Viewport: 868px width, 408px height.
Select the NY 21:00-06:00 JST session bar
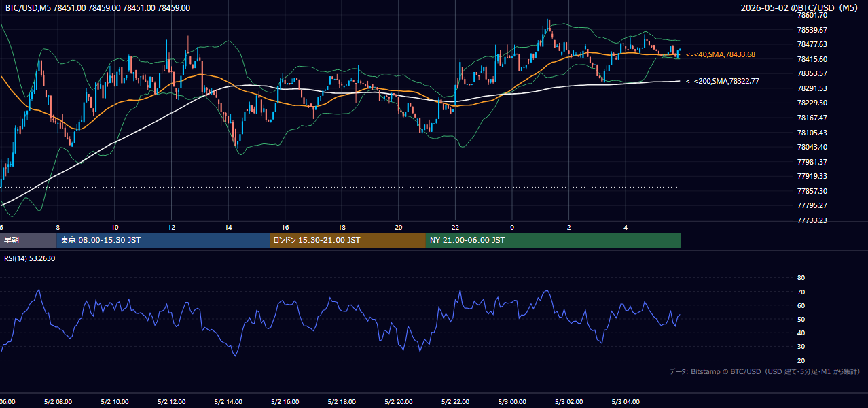[x=554, y=240]
